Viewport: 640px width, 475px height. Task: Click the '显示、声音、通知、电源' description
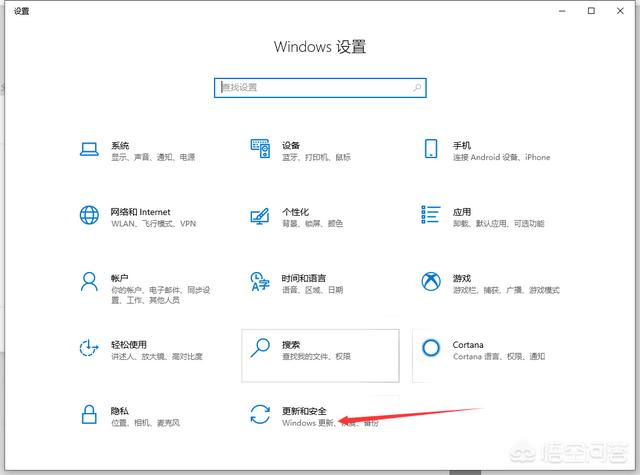(153, 157)
